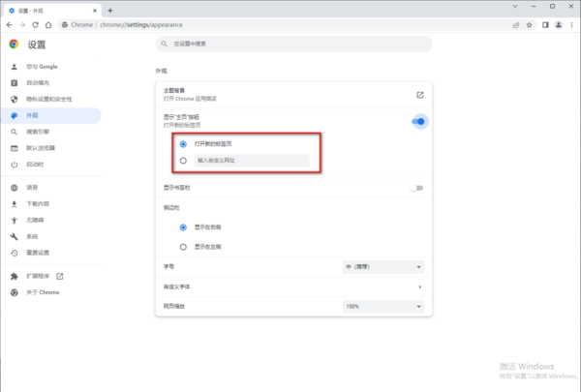The width and height of the screenshot is (581, 392).
Task: Close the 设置 - 外观 tab
Action: click(x=95, y=11)
